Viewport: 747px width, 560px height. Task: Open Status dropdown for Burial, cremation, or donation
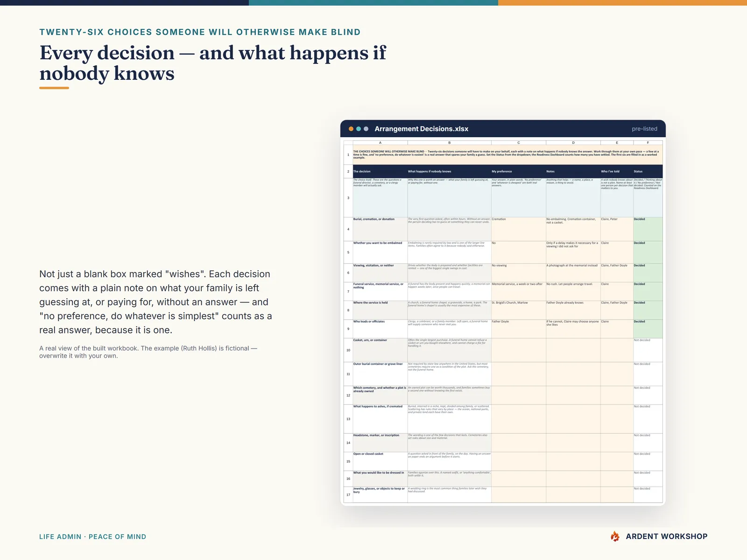point(648,229)
